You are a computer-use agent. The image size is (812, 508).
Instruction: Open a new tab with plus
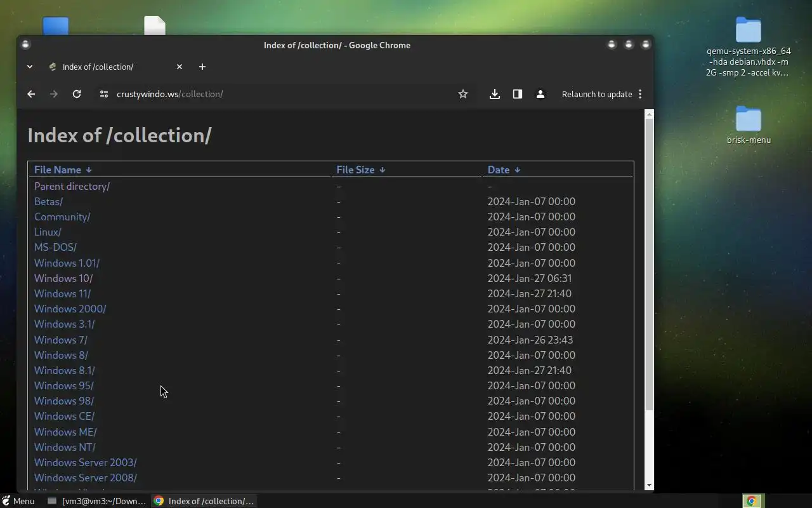point(202,67)
